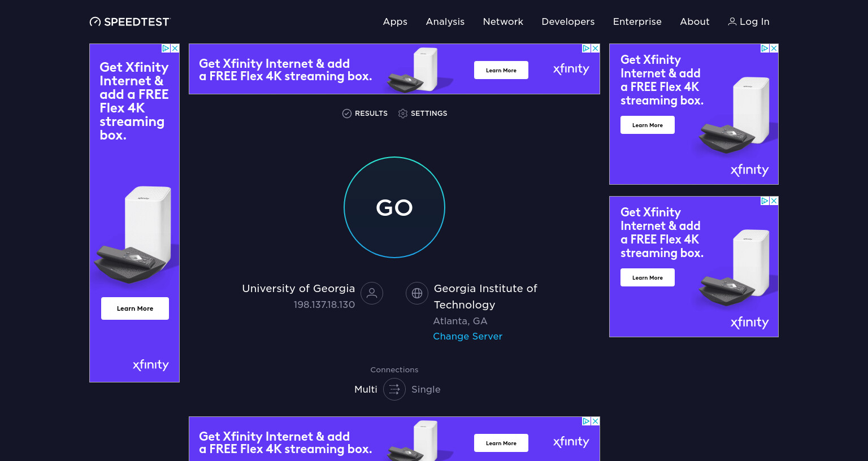Click the Connections label
Image resolution: width=868 pixels, height=461 pixels.
[x=394, y=369]
